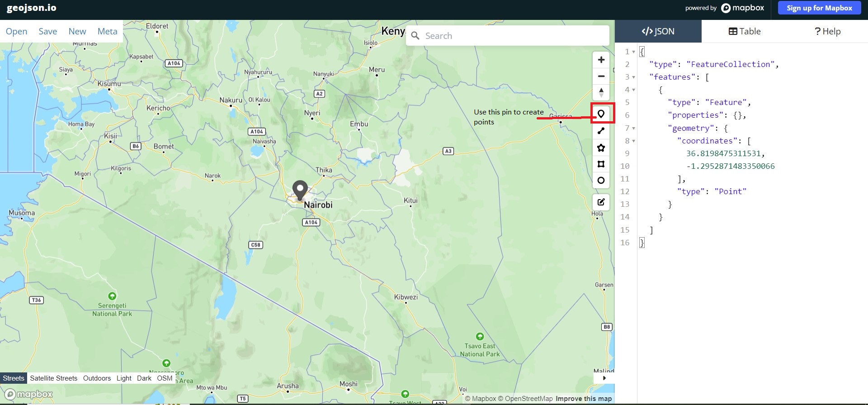The width and height of the screenshot is (868, 405).
Task: Reset map bearing with compass
Action: (601, 93)
